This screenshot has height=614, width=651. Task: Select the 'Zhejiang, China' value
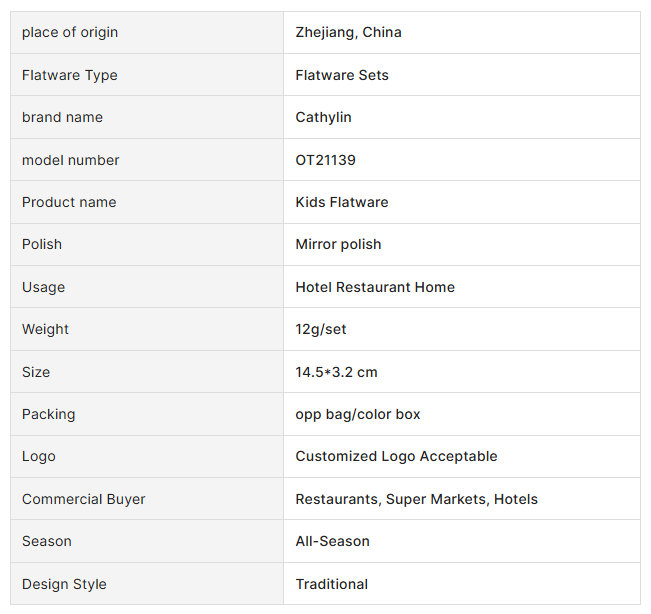pos(348,32)
